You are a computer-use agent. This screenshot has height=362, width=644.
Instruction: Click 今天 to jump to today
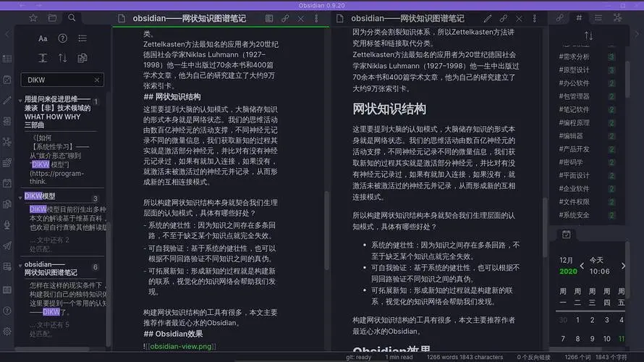pos(596,260)
